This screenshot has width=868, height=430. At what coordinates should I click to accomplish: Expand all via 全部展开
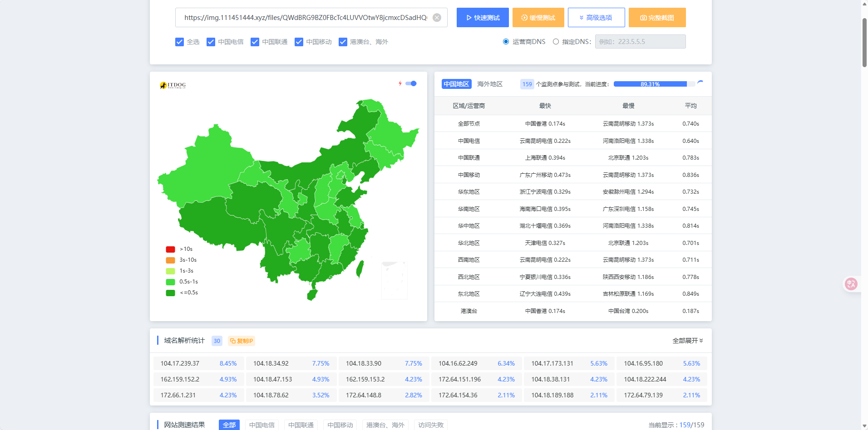pos(687,341)
